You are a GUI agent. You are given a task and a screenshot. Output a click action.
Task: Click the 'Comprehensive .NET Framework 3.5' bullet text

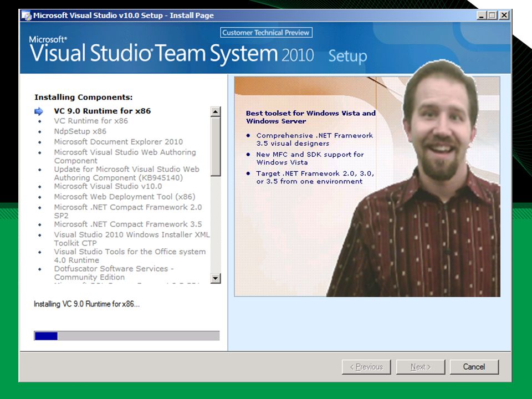coord(315,139)
